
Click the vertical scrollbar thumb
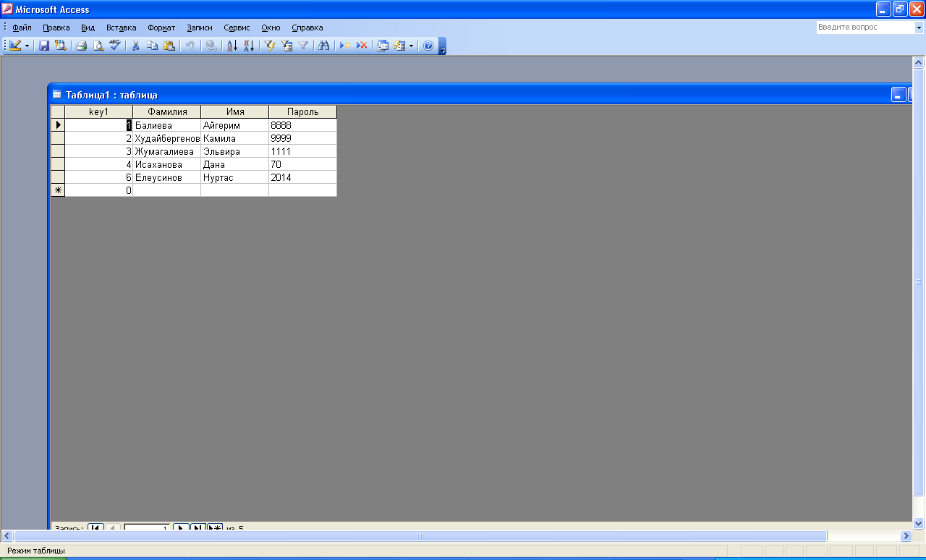919,282
